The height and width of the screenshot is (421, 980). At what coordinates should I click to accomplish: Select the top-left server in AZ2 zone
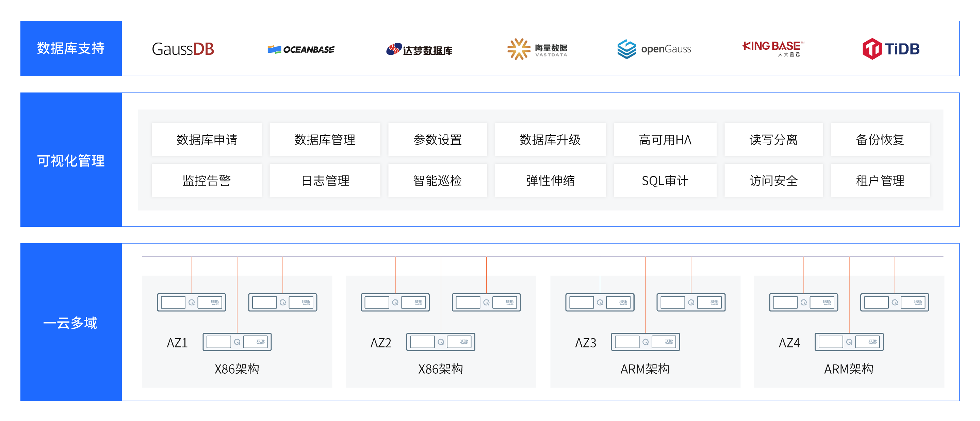click(395, 302)
